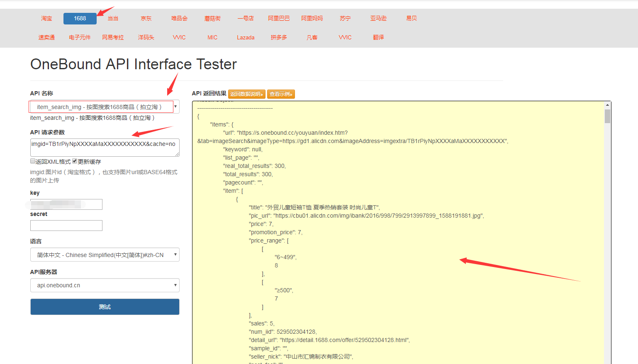Uncheck the 更新缓存 checkbox
Viewport: 638px width, 364px height.
[x=74, y=161]
